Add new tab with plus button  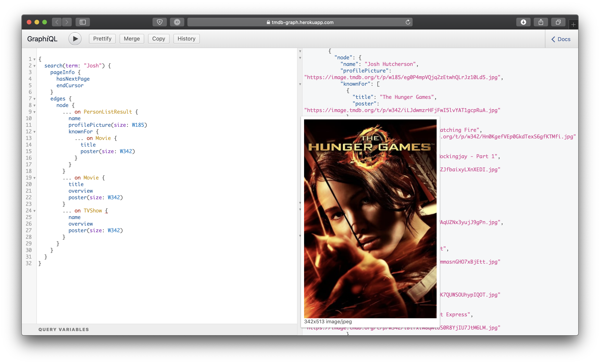573,25
